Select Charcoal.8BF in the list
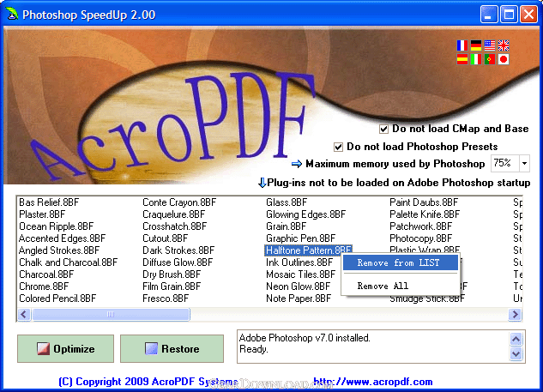The image size is (543, 392). point(46,274)
